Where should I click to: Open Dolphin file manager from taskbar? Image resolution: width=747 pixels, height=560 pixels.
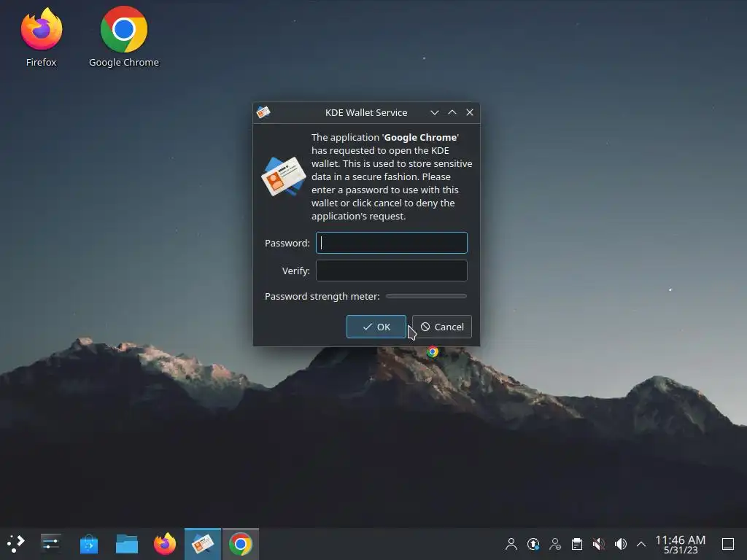tap(127, 544)
